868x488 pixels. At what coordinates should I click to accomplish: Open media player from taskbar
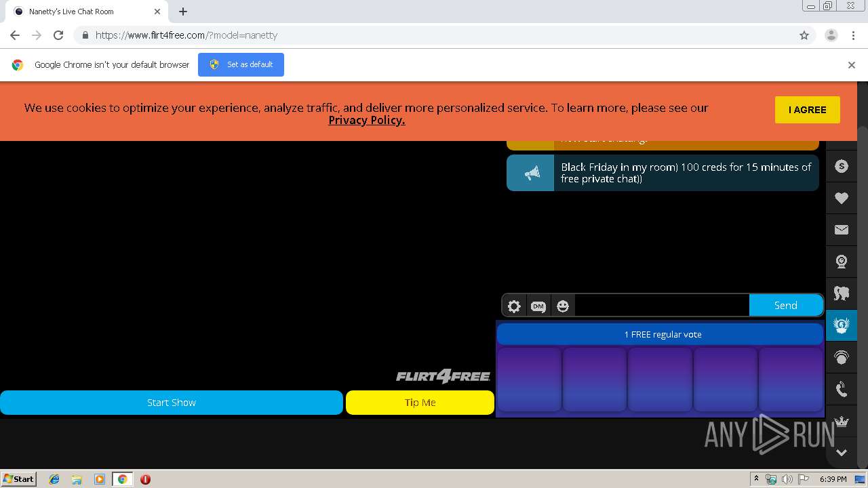point(100,479)
